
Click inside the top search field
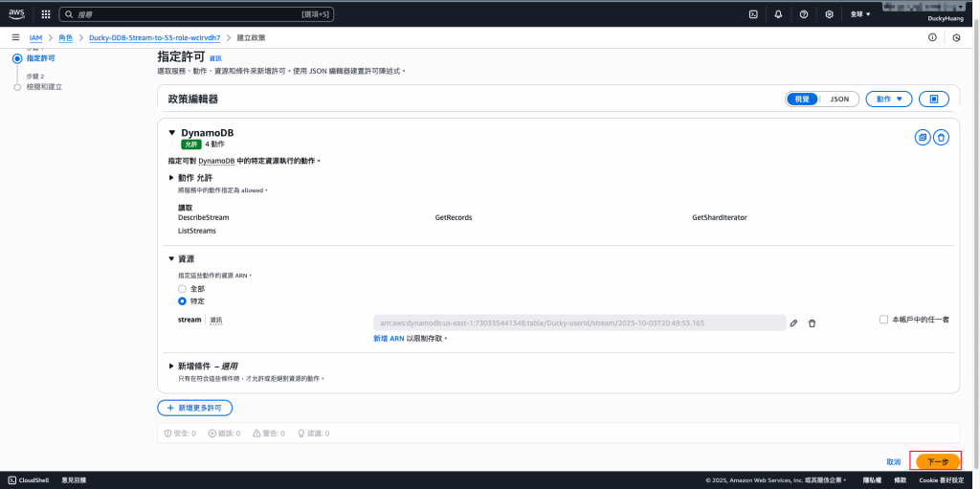(x=197, y=13)
